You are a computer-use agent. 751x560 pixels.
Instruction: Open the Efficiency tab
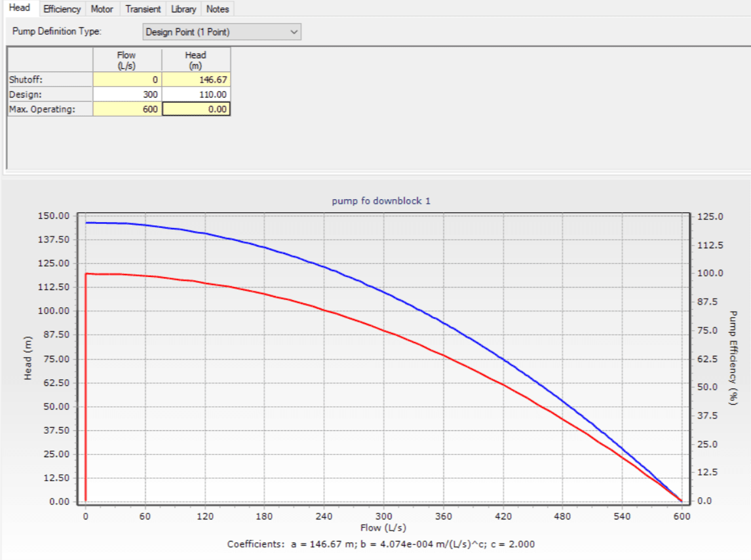tap(62, 9)
